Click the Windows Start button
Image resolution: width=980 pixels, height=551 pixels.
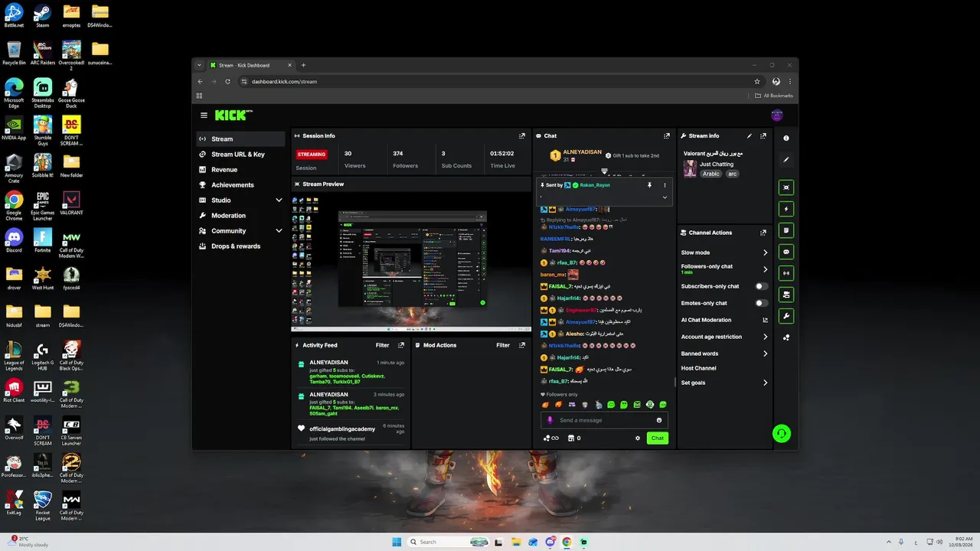[397, 542]
